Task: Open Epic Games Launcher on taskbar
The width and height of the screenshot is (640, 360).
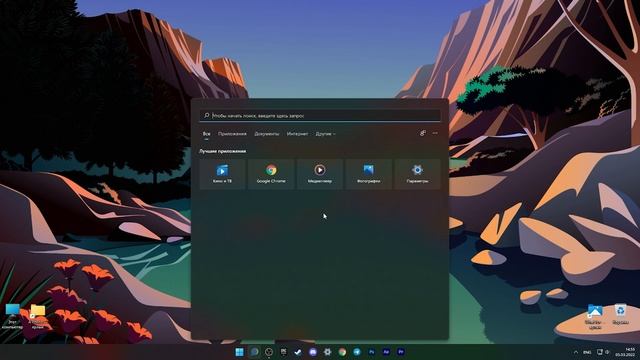Action: (x=283, y=352)
